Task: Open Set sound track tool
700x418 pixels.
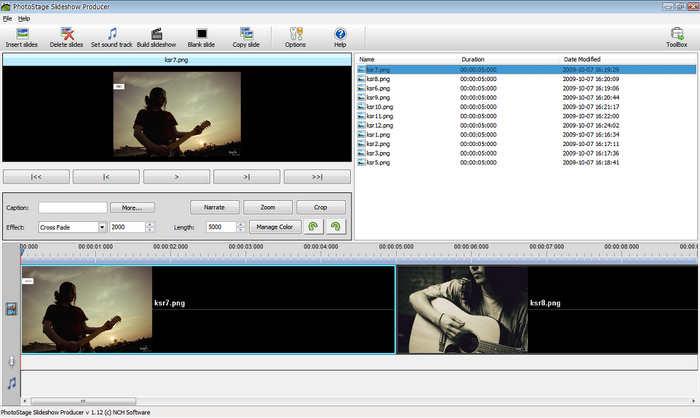Action: point(111,36)
